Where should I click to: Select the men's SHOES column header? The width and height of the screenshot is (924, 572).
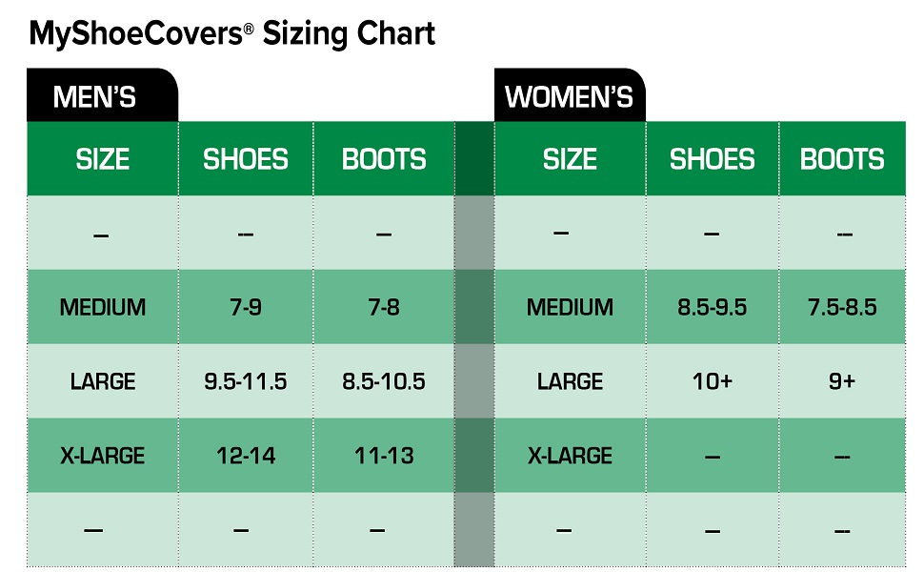click(246, 159)
